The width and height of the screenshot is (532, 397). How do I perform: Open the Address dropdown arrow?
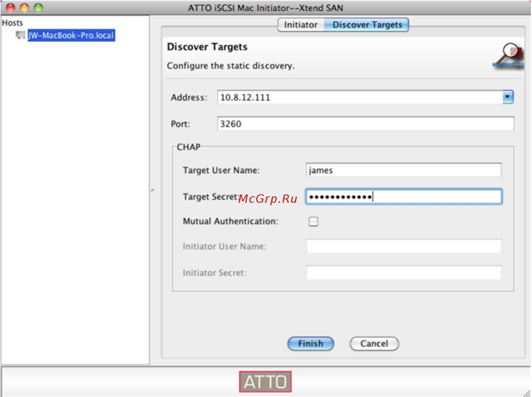pos(508,97)
